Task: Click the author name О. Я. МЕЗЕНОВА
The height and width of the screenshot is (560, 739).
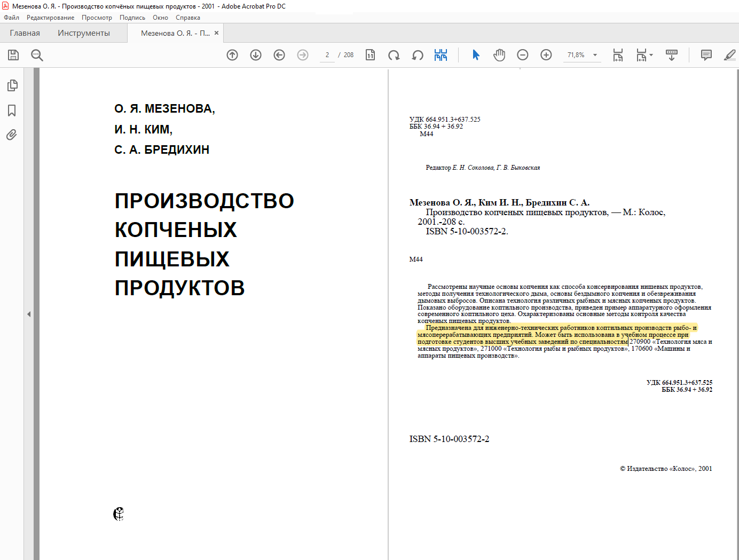Action: tap(164, 109)
